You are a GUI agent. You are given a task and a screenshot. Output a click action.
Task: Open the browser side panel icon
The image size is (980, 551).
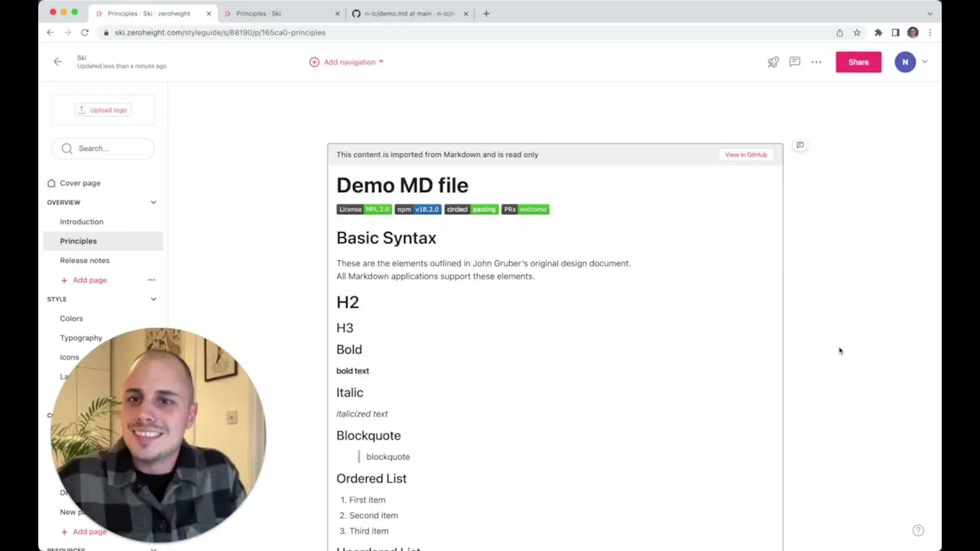coord(895,32)
